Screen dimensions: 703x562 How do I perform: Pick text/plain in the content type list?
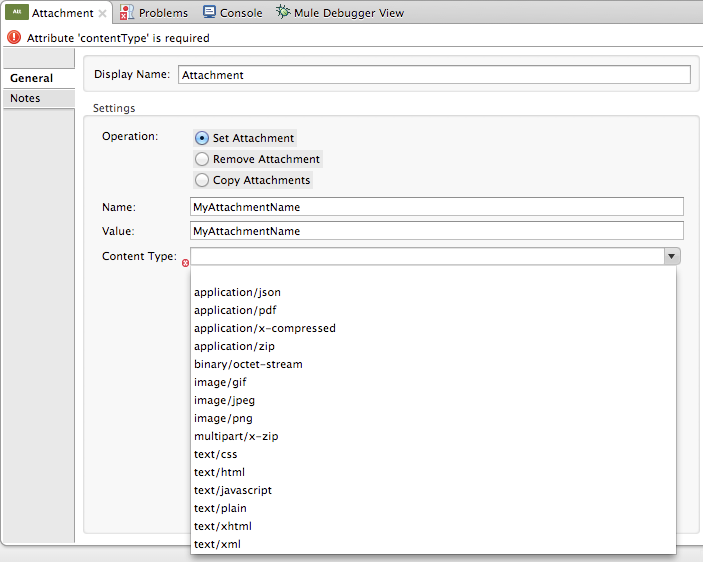click(x=221, y=508)
